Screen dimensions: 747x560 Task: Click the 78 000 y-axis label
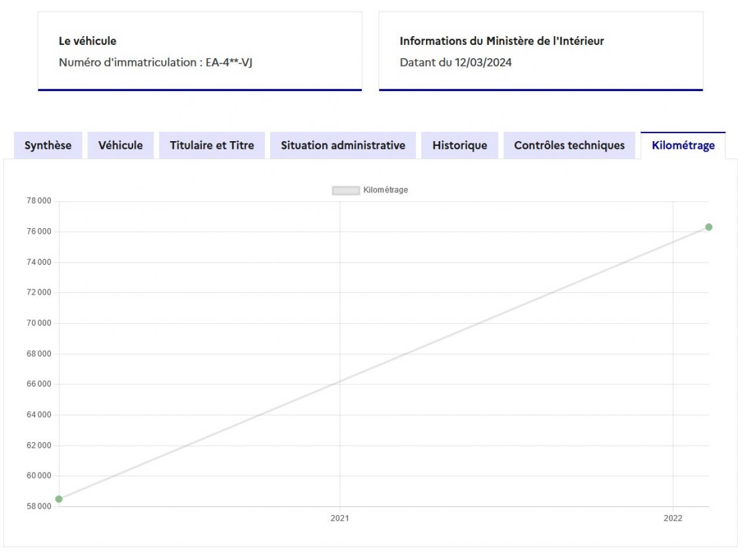39,201
